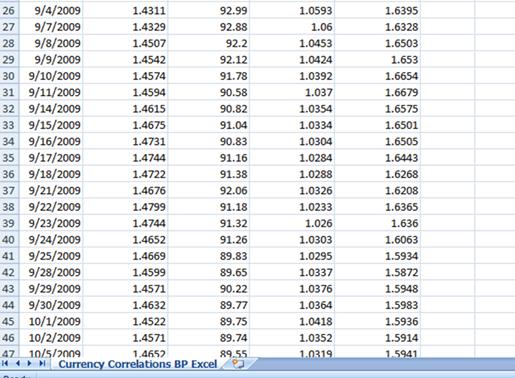Select the cell containing 1.6679
The image size is (515, 378).
[x=378, y=92]
